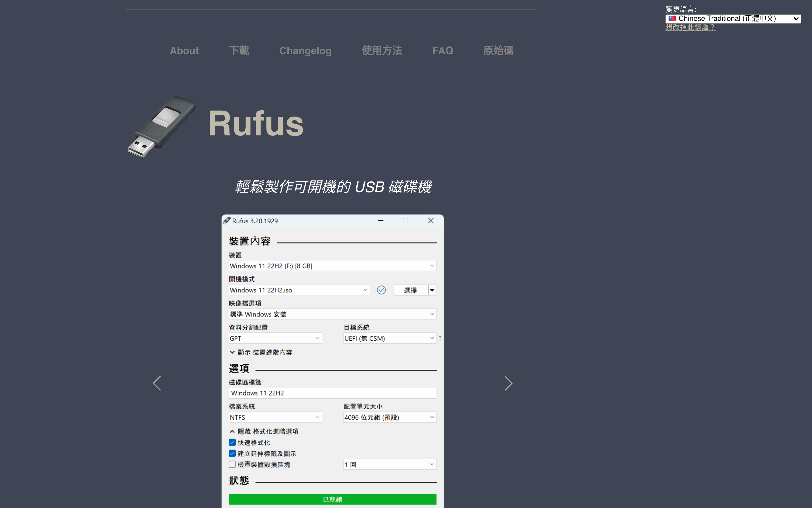Viewport: 812px width, 508px height.
Task: Close the Rufus 3.20.1929 window
Action: [x=431, y=220]
